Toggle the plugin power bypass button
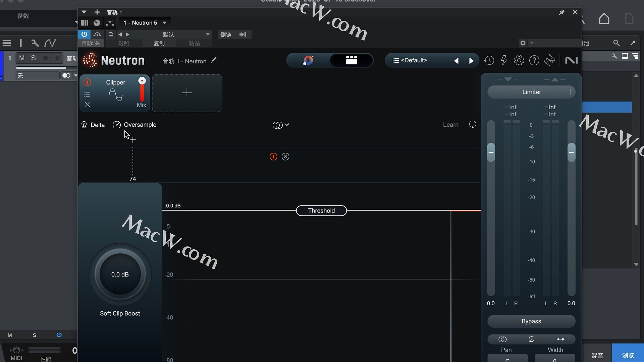This screenshot has width=644, height=362. (x=84, y=34)
